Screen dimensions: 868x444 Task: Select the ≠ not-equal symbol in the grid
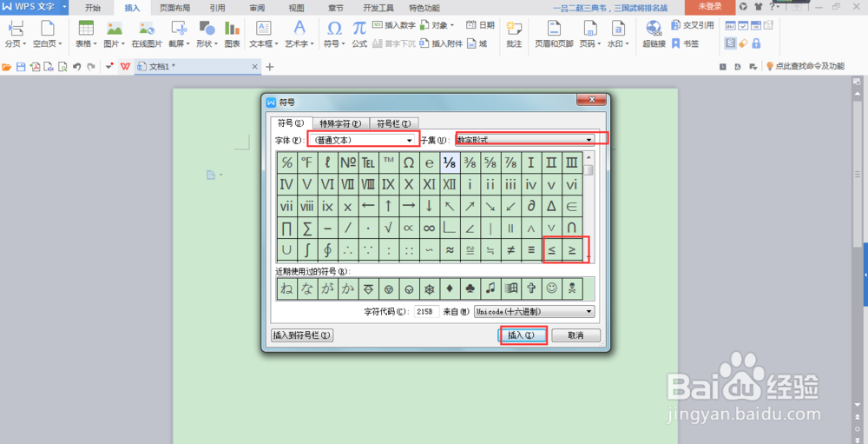pos(511,250)
